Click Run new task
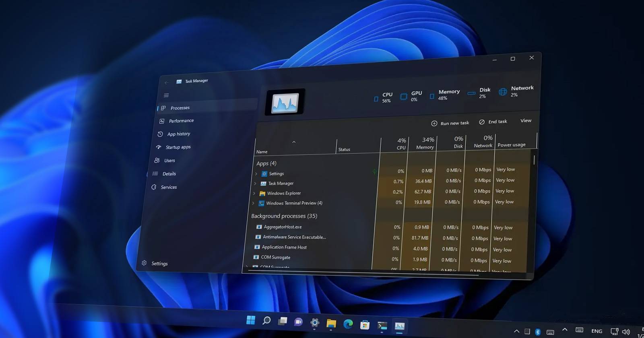 pyautogui.click(x=450, y=123)
